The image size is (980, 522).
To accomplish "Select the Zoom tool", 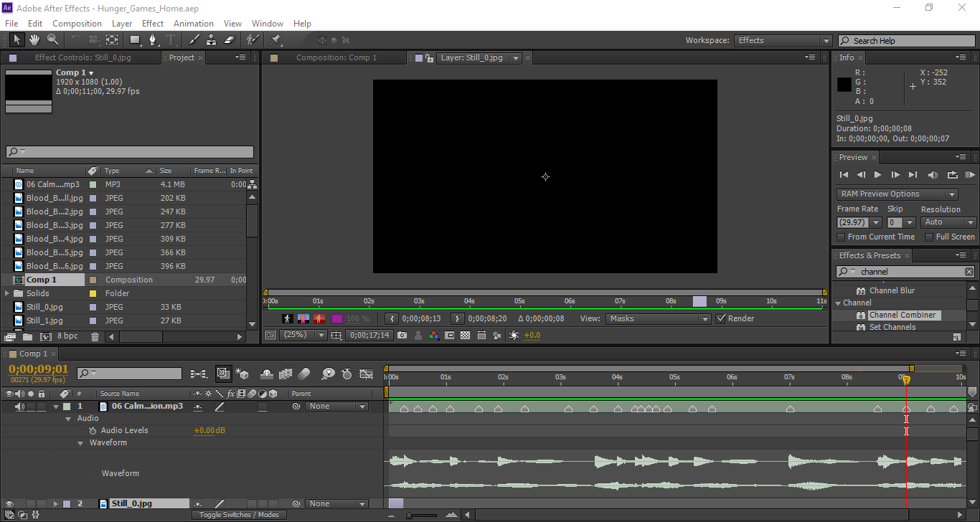I will pos(52,40).
